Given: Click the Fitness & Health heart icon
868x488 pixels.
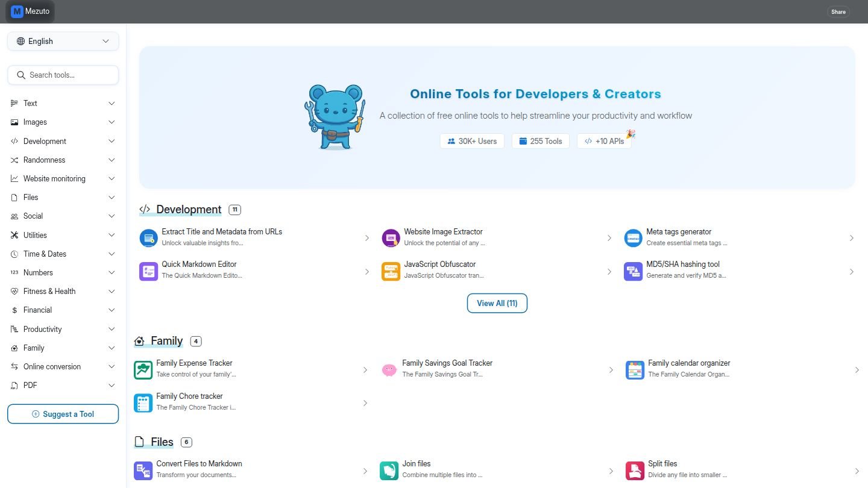Looking at the screenshot, I should (14, 292).
